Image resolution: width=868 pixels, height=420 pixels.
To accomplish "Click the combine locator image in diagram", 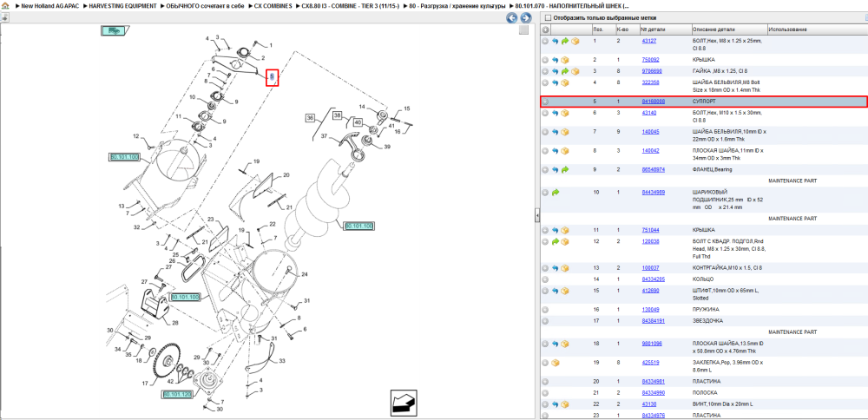I will coord(115,31).
